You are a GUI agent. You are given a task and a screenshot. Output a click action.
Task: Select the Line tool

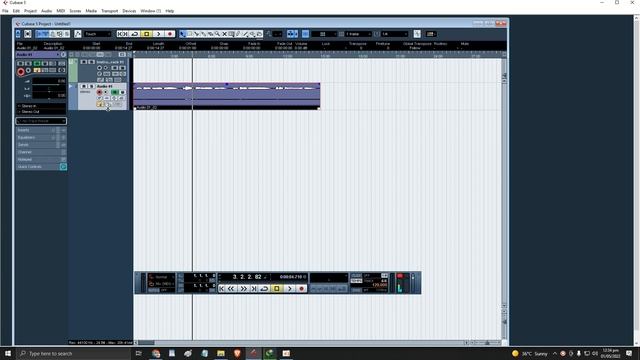(245, 34)
